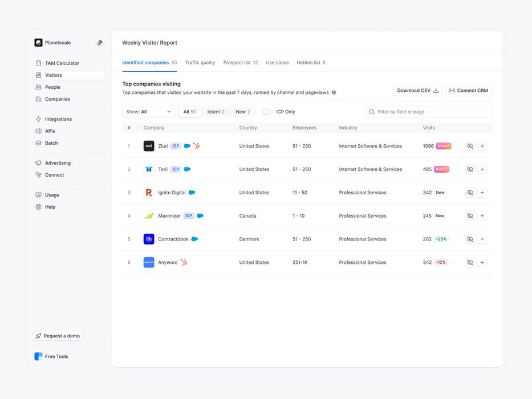Click the Filter by field or page box
The height and width of the screenshot is (399, 532).
click(429, 112)
